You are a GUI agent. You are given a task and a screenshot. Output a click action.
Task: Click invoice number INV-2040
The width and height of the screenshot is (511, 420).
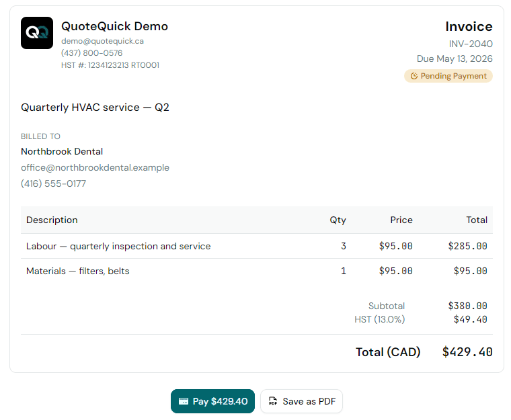[471, 44]
